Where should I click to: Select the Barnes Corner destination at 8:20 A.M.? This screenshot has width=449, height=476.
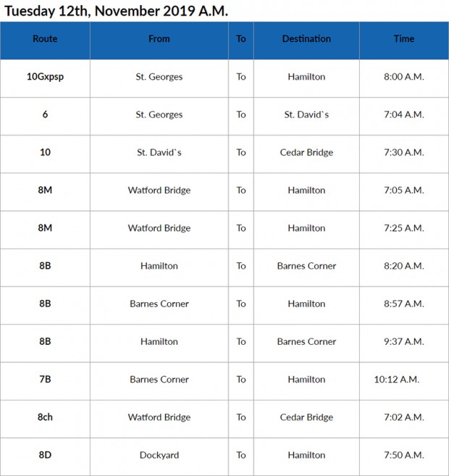point(306,266)
